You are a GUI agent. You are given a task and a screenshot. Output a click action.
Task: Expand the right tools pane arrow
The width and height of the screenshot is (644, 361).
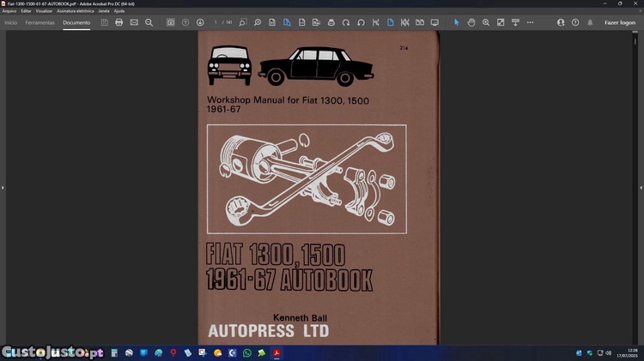click(x=641, y=187)
